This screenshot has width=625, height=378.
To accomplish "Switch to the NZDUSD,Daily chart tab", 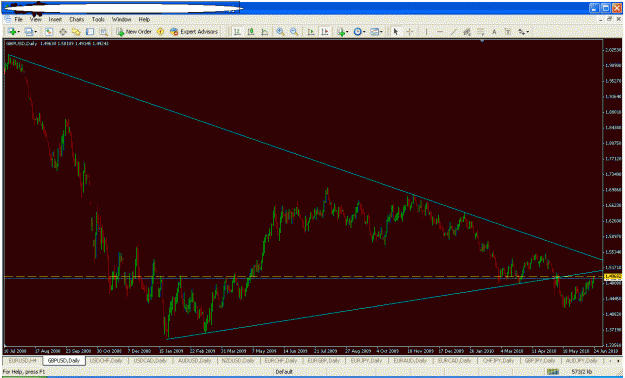I will click(238, 361).
